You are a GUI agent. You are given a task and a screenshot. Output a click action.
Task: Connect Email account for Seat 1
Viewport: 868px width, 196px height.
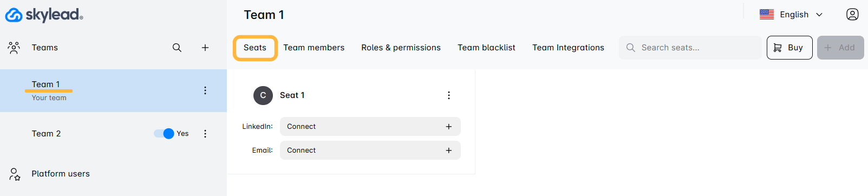coord(370,151)
